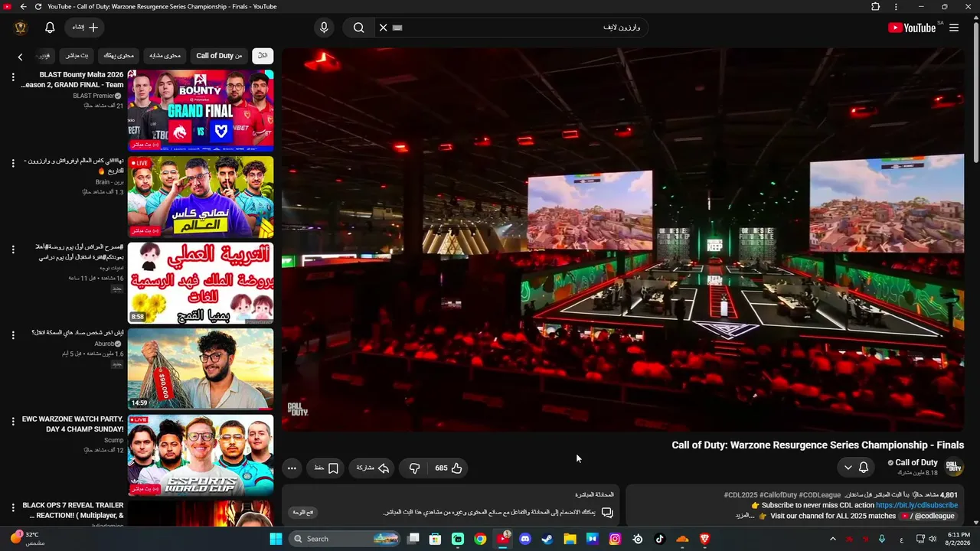Screen dimensions: 980x551
Task: Open the World Cup final live stream thumbnail
Action: tap(201, 197)
